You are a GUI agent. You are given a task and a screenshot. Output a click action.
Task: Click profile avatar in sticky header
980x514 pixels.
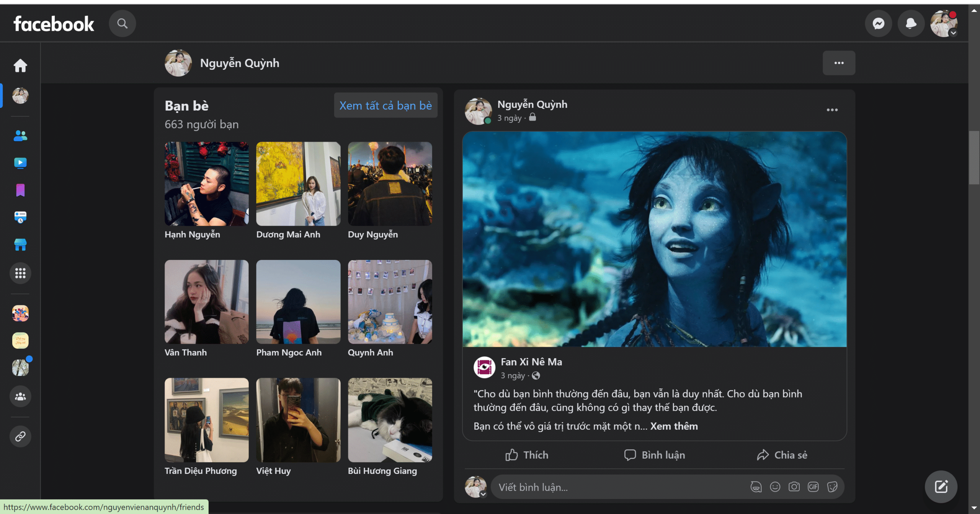coord(178,63)
